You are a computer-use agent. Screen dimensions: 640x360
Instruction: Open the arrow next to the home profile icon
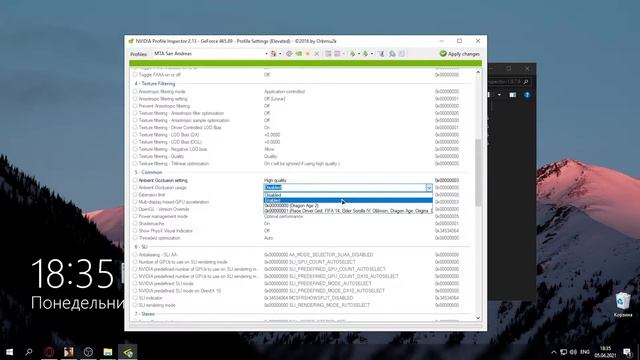point(280,53)
